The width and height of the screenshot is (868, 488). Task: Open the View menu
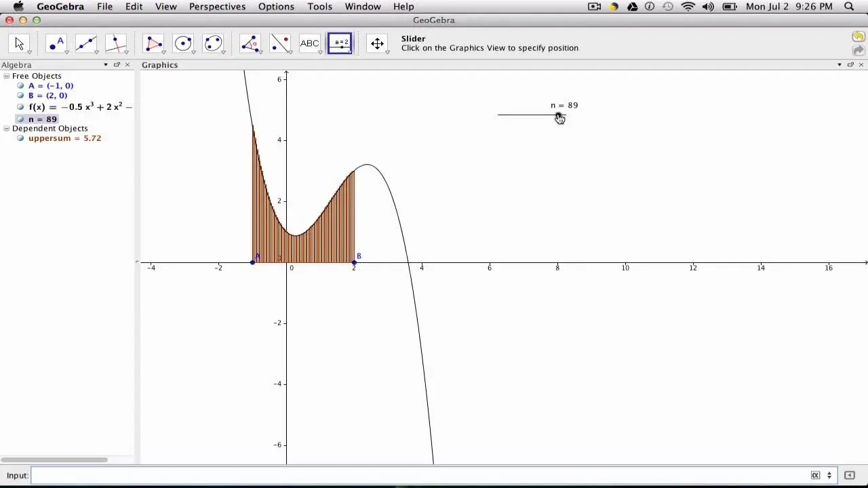[165, 7]
